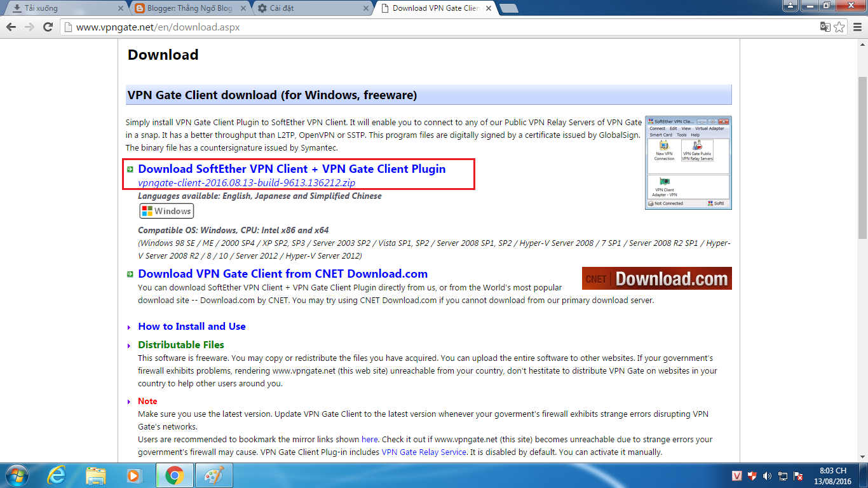Image resolution: width=868 pixels, height=488 pixels.
Task: Click Download SoftEther VPN Client + VPN Gate Client Plugin
Action: click(x=292, y=169)
